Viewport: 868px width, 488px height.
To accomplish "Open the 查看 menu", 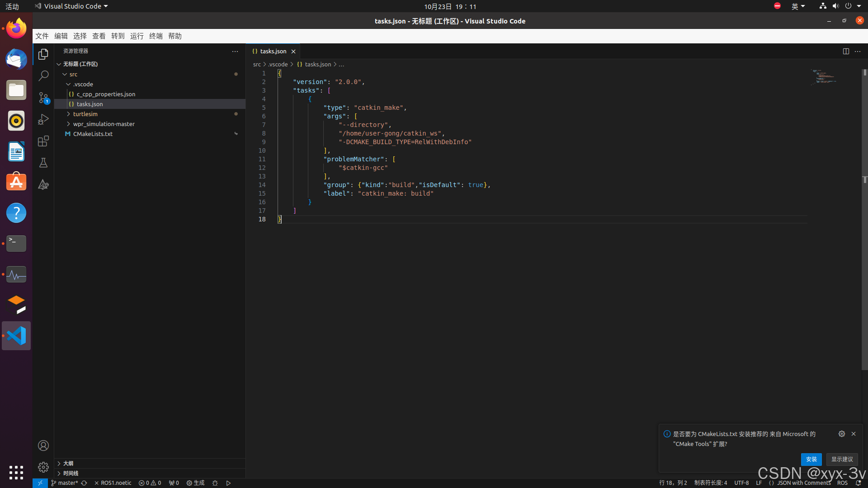I will (99, 36).
